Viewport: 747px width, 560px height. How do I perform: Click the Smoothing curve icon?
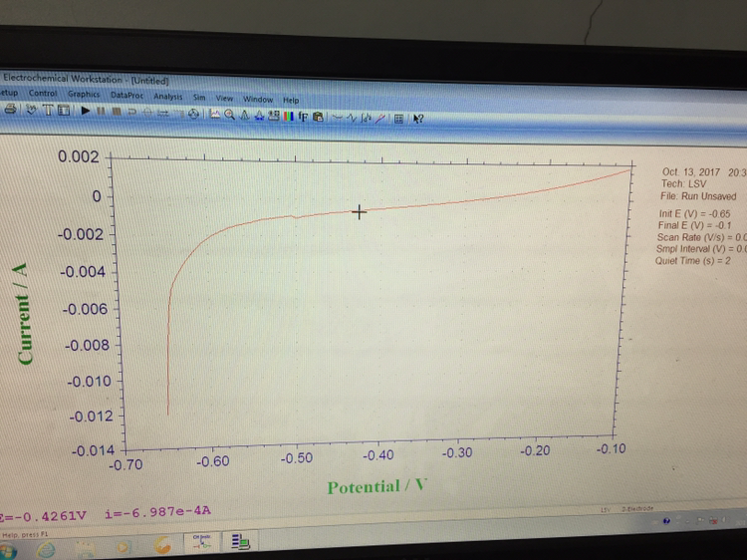click(338, 118)
